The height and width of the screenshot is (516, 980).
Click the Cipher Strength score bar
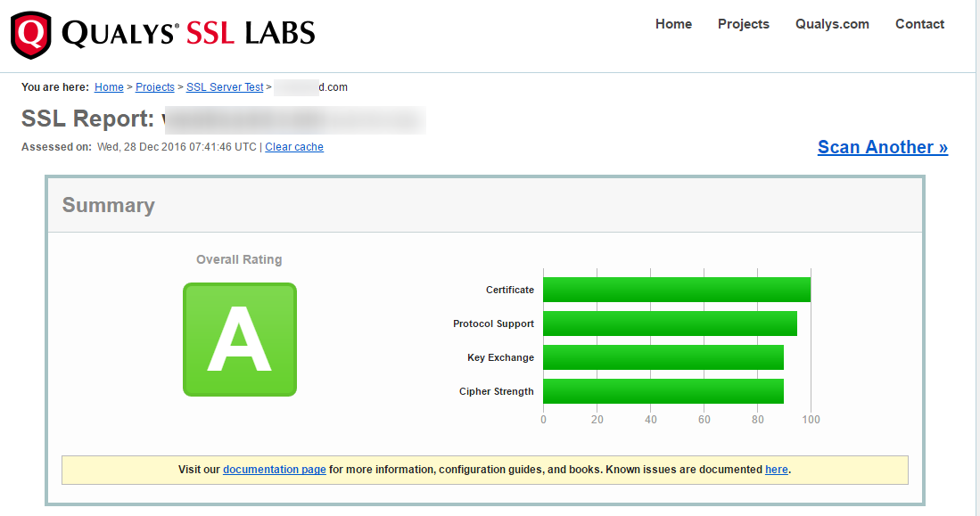click(663, 391)
